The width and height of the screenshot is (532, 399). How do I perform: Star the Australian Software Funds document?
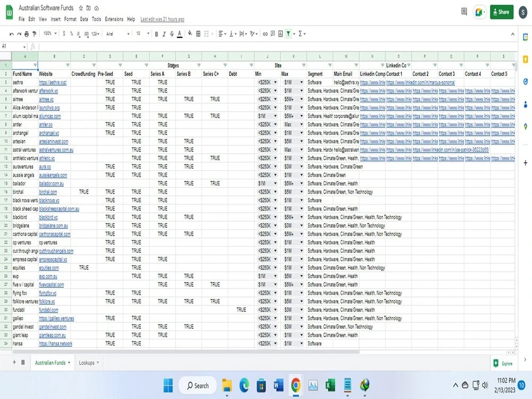pyautogui.click(x=81, y=8)
